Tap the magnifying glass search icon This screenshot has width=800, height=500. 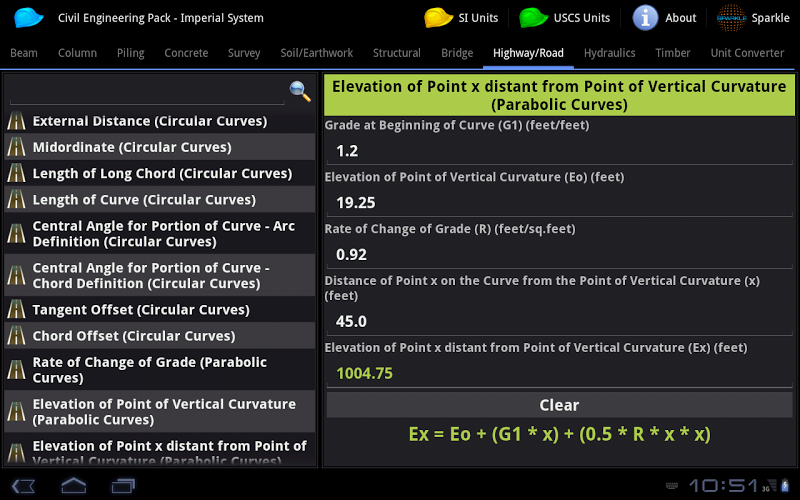(300, 91)
